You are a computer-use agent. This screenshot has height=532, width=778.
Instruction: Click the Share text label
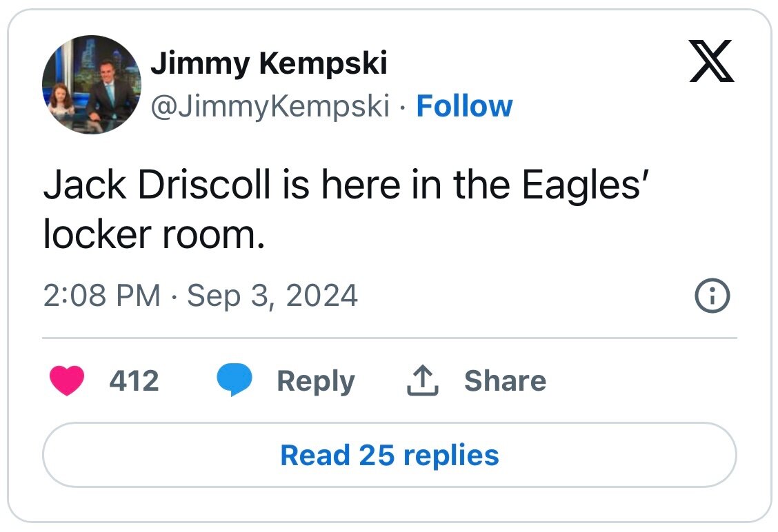point(505,380)
